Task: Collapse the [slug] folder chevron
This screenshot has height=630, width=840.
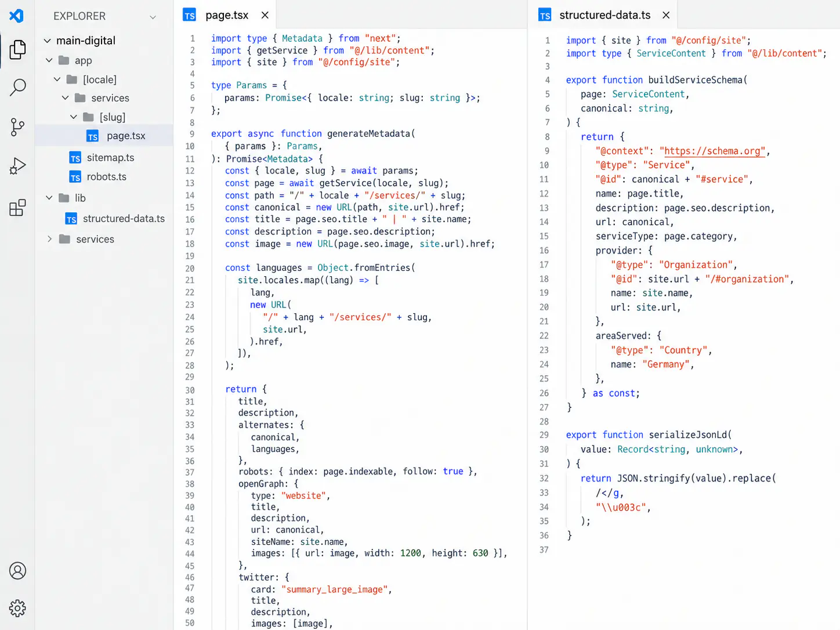Action: point(74,117)
